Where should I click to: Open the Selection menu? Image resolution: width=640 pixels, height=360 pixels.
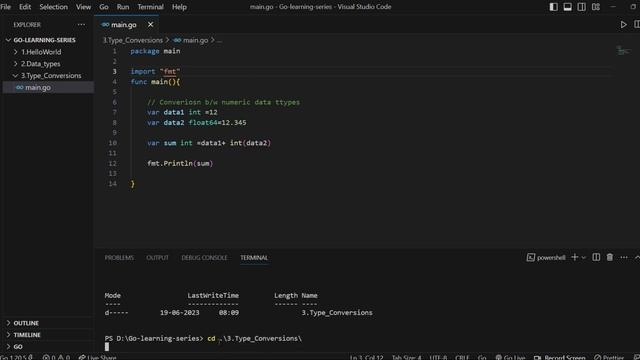pyautogui.click(x=53, y=7)
